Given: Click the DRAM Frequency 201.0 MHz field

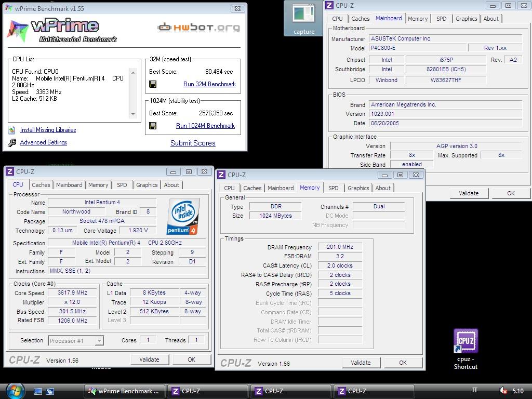Looking at the screenshot, I should click(x=340, y=247).
